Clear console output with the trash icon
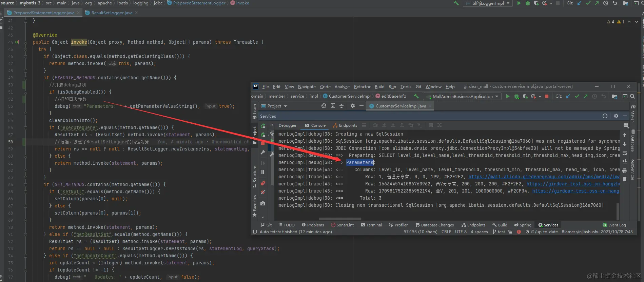The width and height of the screenshot is (644, 282). 625,179
